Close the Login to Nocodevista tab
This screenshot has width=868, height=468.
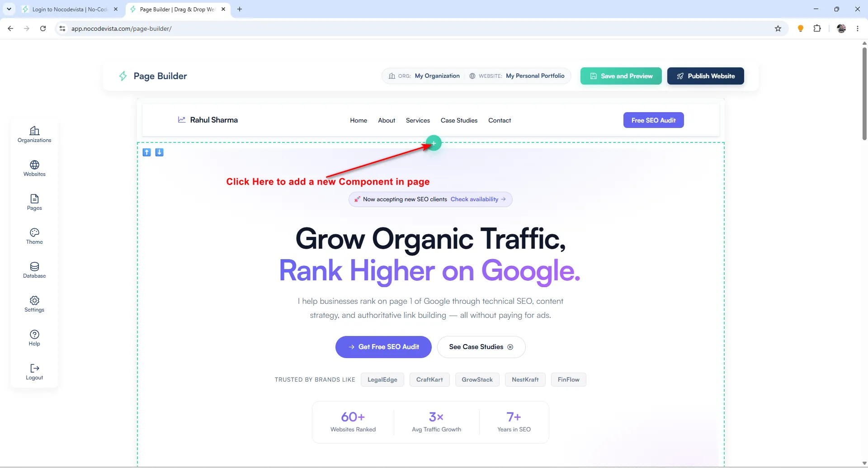(x=116, y=9)
